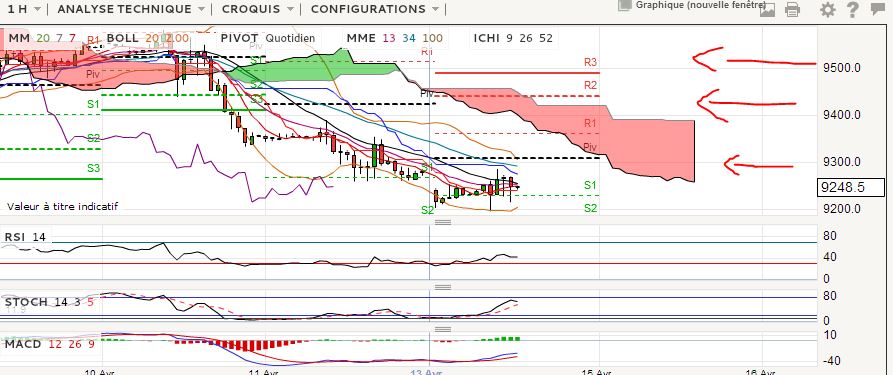Select the MM moving average label
The height and width of the screenshot is (375, 893).
pos(19,38)
